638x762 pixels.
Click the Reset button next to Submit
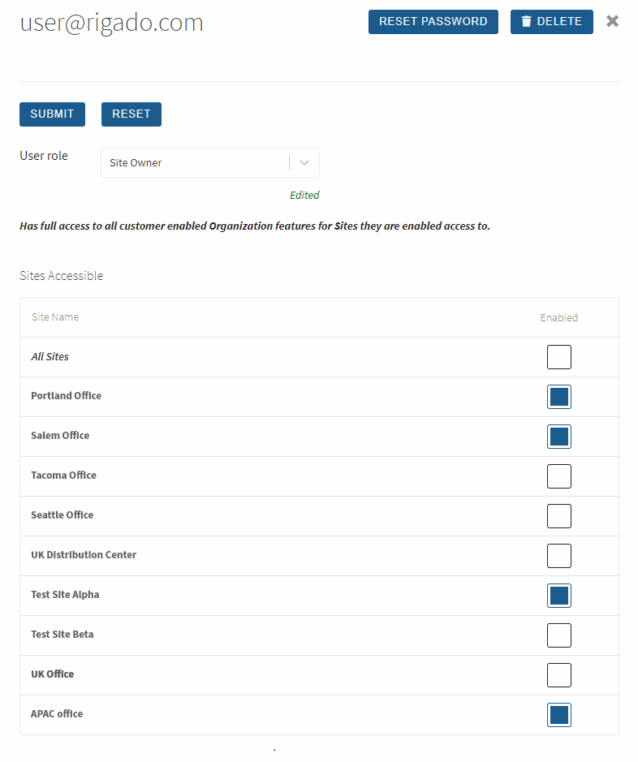131,114
